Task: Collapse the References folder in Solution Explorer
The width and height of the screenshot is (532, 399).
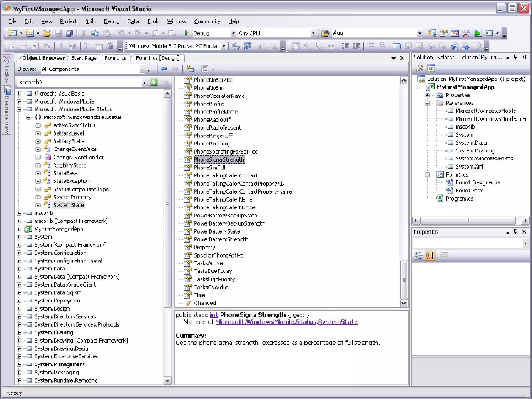Action: pyautogui.click(x=427, y=103)
